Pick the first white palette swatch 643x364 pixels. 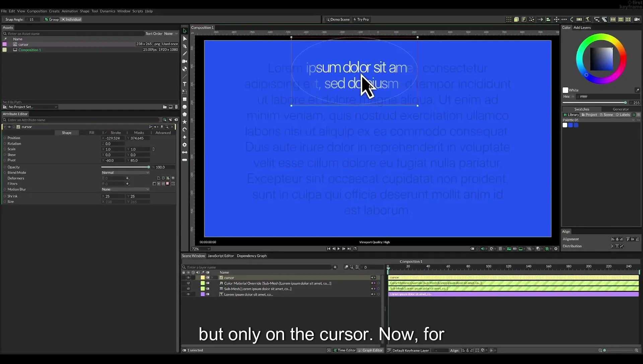point(565,125)
